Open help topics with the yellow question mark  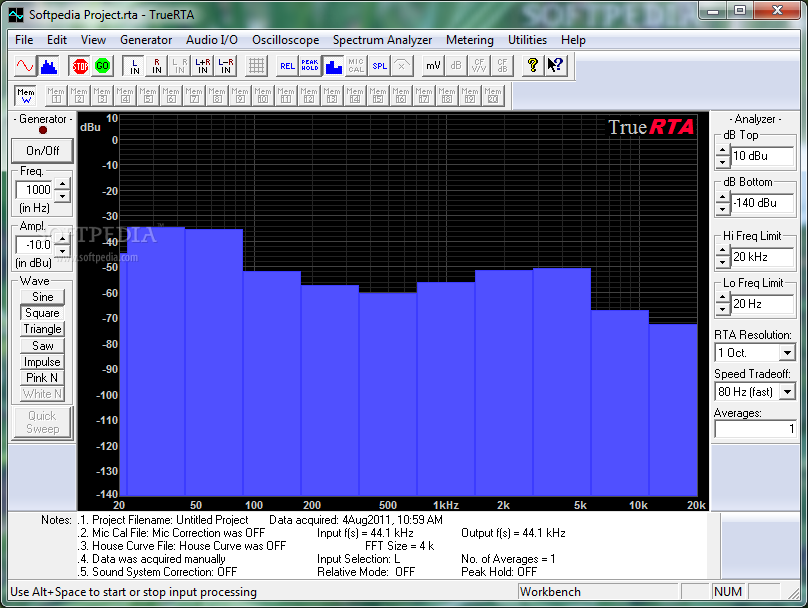tap(533, 65)
